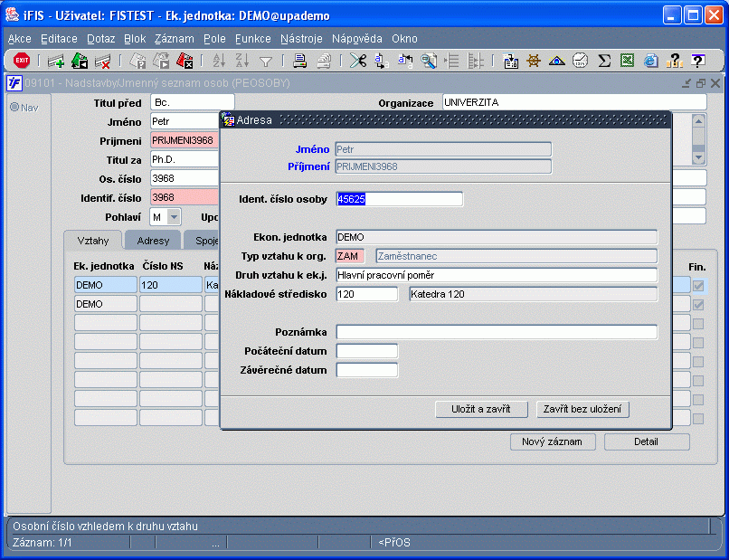Open the Záznam menu
729x560 pixels.
pos(175,39)
